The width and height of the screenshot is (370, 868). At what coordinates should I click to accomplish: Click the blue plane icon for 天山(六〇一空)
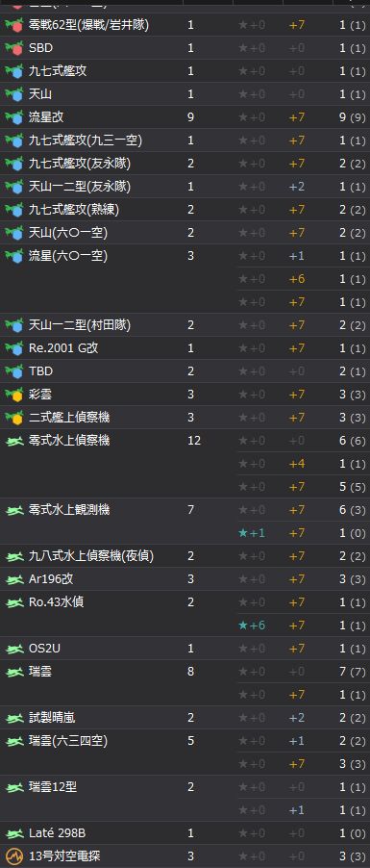click(x=13, y=233)
